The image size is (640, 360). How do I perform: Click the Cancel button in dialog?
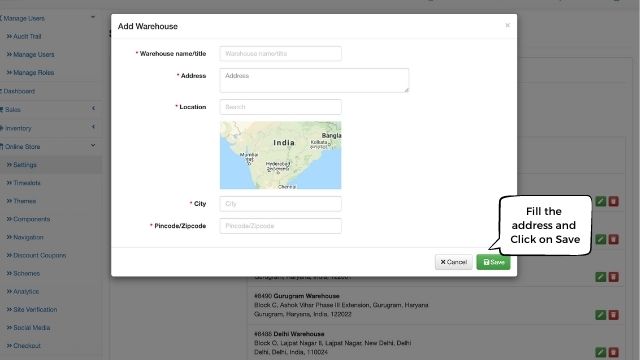pos(453,262)
